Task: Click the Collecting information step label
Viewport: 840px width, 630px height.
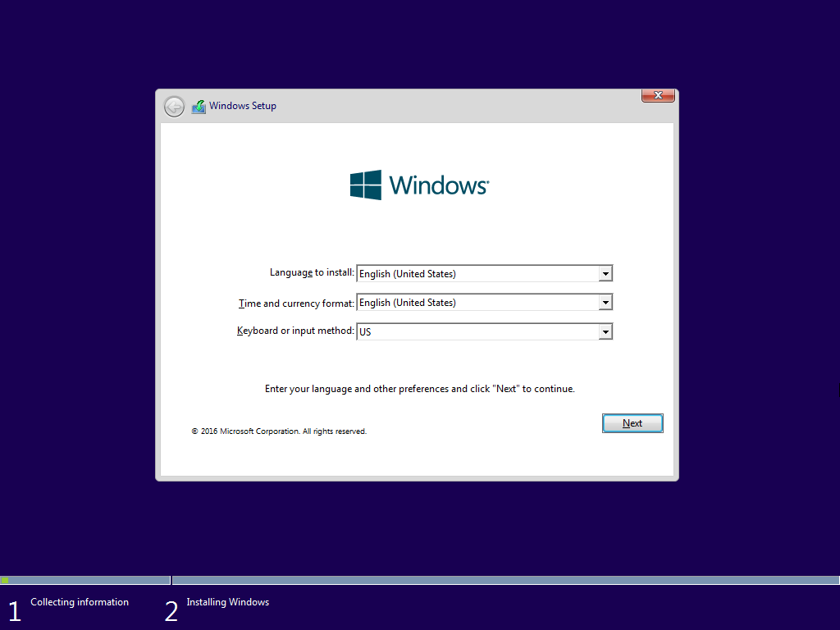Action: 80,602
